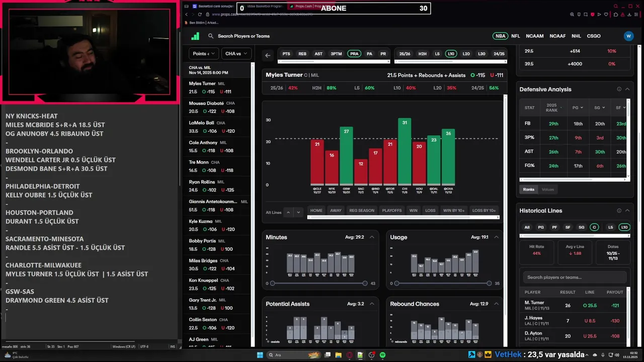Open the Points stat dropdown

(204, 54)
